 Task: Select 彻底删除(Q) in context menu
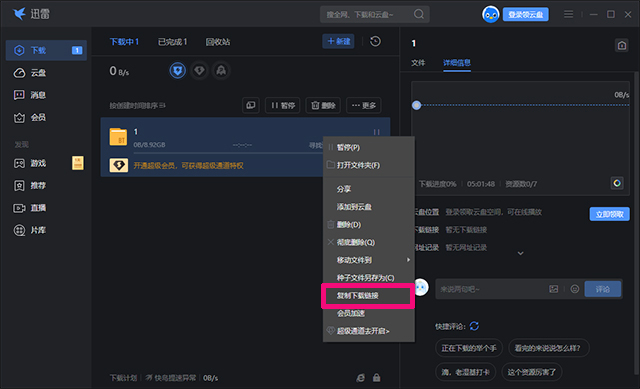369,242
